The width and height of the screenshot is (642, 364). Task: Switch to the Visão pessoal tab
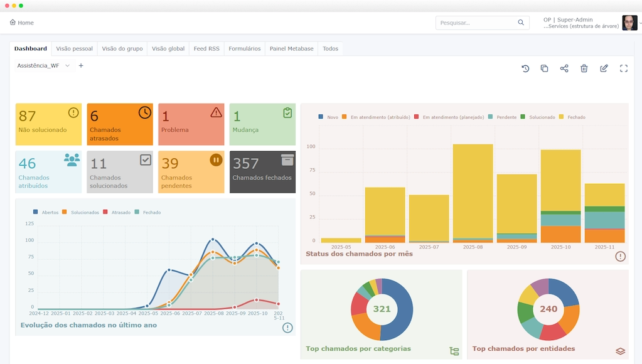(x=74, y=49)
